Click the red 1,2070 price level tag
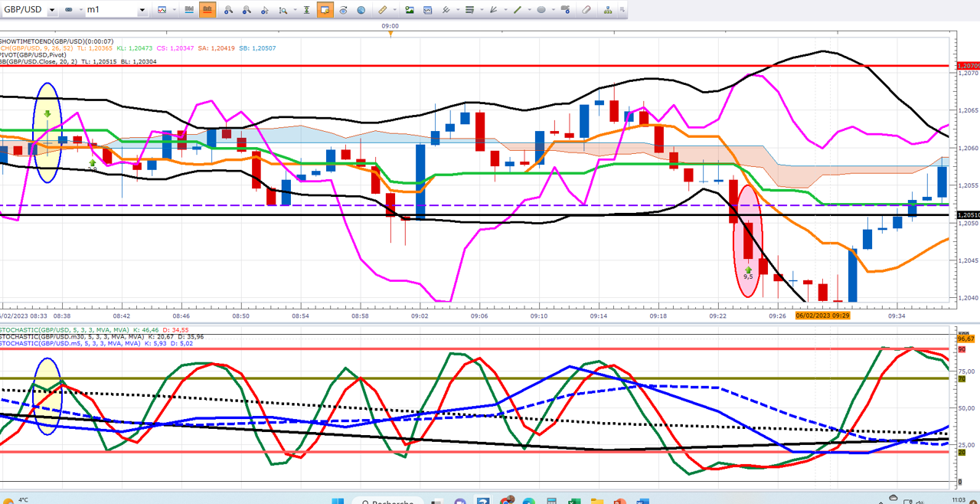Image resolution: width=980 pixels, height=504 pixels. pyautogui.click(x=968, y=66)
